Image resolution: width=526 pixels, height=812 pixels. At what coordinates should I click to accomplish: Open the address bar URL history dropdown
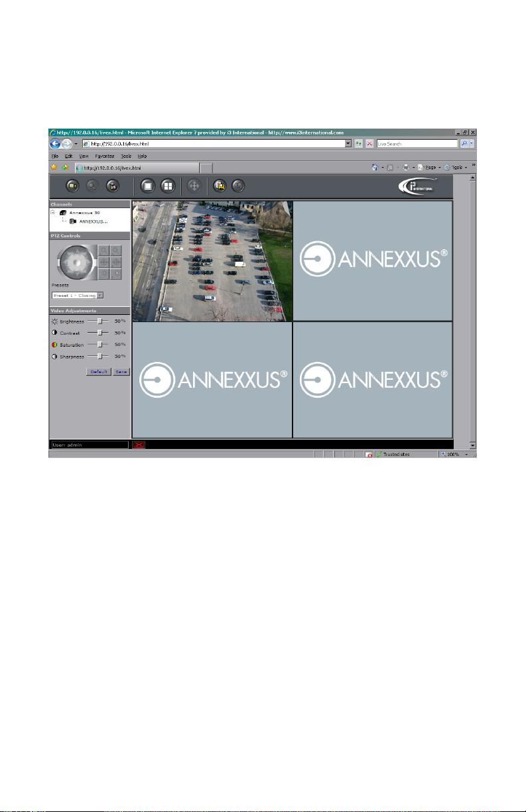348,143
